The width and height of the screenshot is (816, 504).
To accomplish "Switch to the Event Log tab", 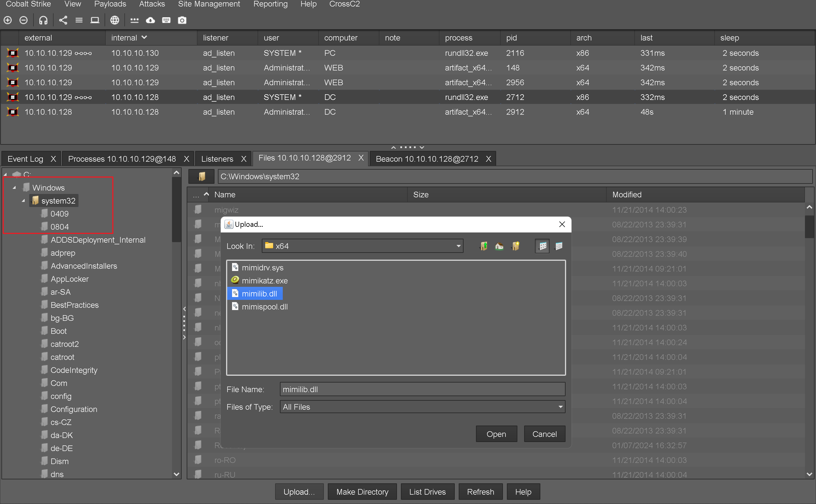I will click(x=25, y=159).
